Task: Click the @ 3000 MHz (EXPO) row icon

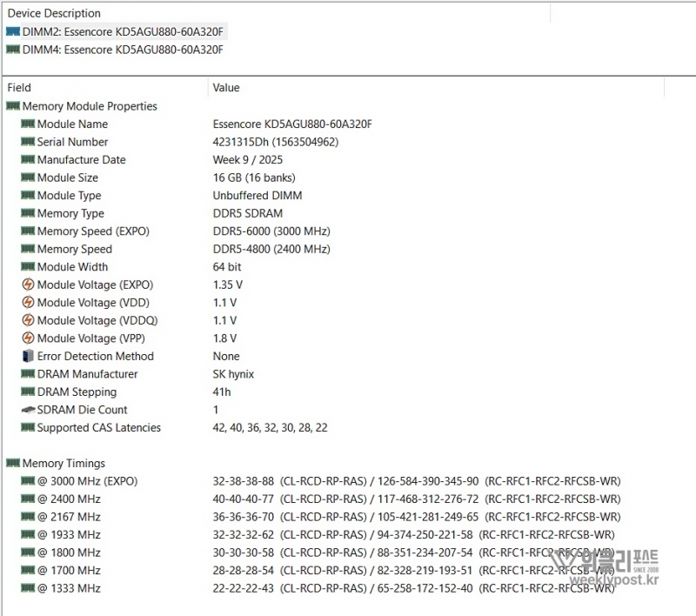Action: (28, 480)
